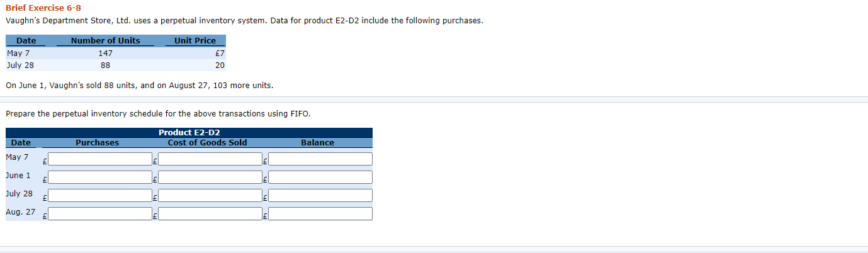This screenshot has width=868, height=253.
Task: Activate the Aug. 27 Cost of Goods Sold input
Action: [210, 214]
